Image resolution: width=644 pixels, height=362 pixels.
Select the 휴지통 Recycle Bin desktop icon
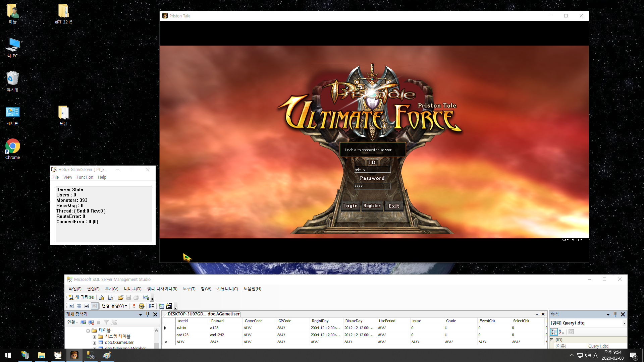[13, 81]
